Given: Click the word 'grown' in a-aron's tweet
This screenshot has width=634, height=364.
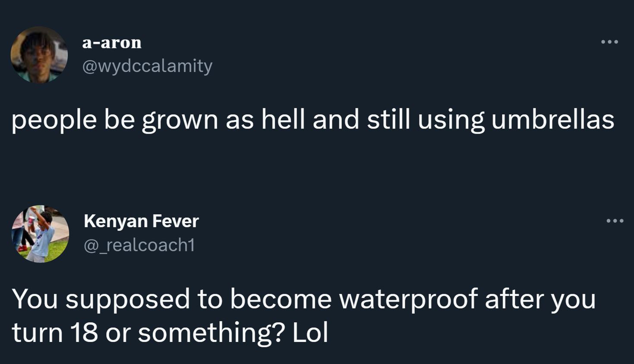Looking at the screenshot, I should pyautogui.click(x=180, y=120).
